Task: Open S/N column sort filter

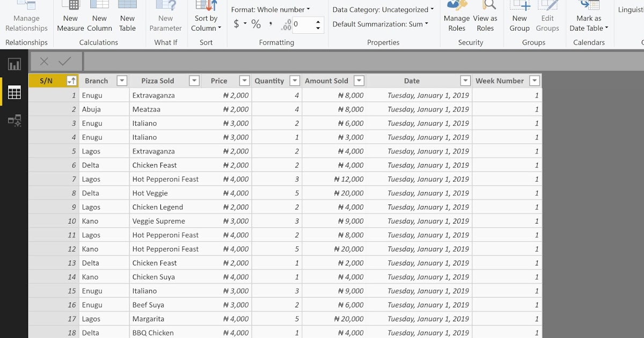Action: point(71,81)
